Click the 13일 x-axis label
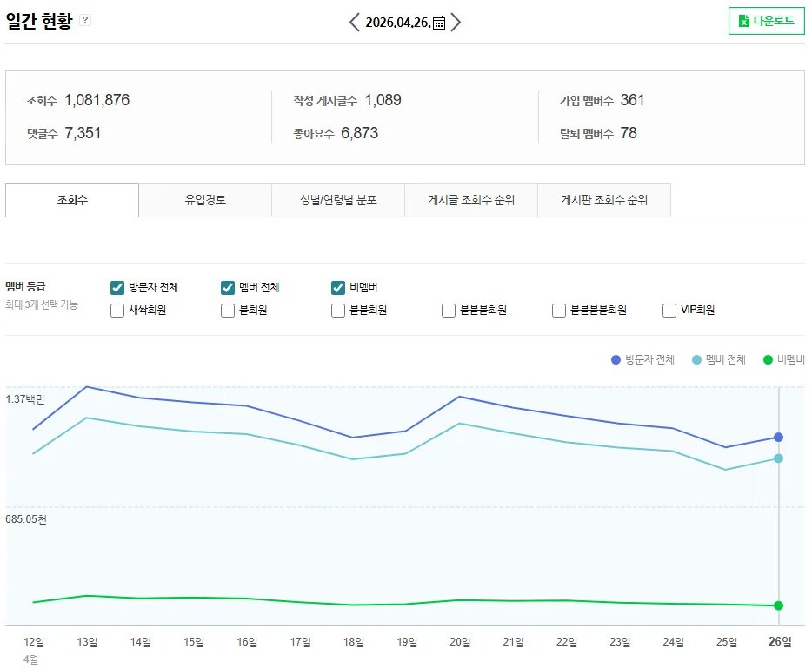 87,642
